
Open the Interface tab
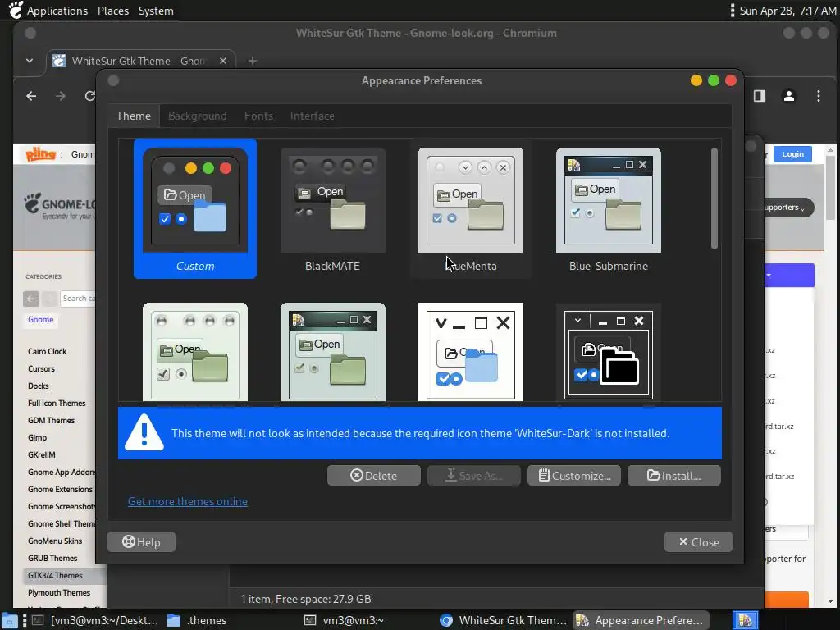[x=313, y=116]
